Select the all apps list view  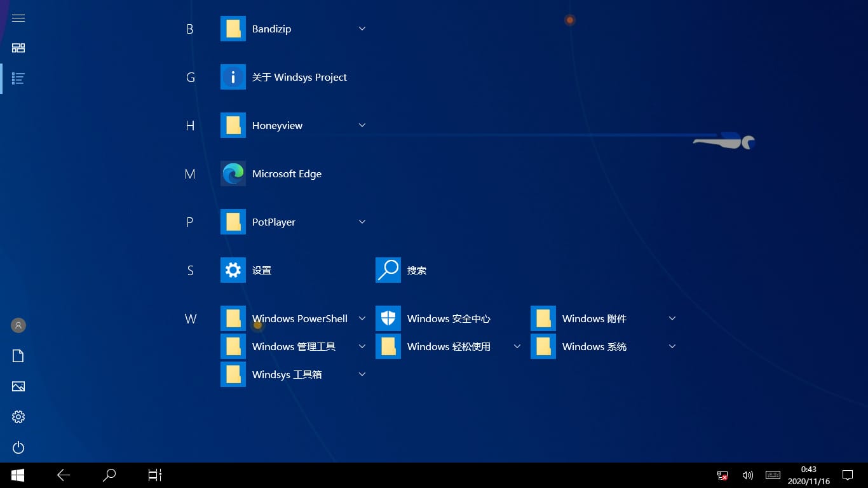[x=18, y=79]
